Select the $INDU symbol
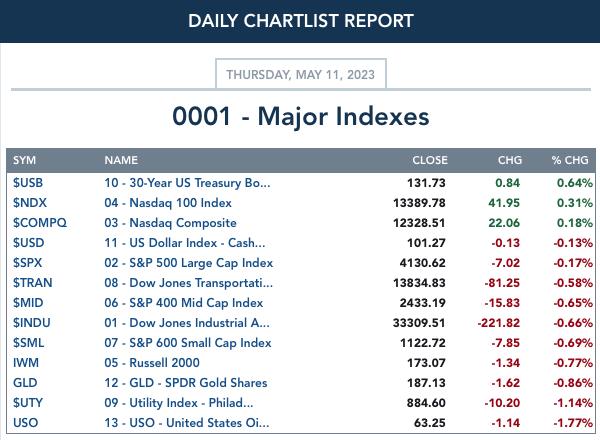Screen dimensions: 600x440 point(31,323)
